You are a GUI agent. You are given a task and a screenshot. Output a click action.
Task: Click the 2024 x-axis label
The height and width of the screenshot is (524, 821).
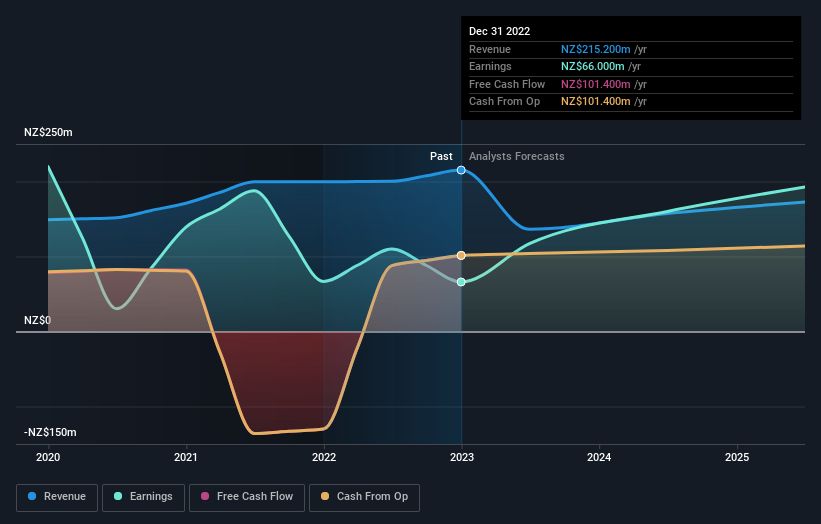[599, 457]
